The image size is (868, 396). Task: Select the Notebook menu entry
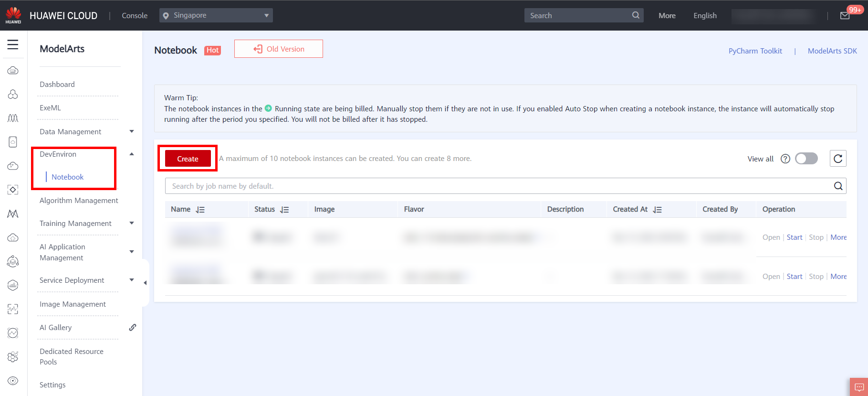click(67, 177)
